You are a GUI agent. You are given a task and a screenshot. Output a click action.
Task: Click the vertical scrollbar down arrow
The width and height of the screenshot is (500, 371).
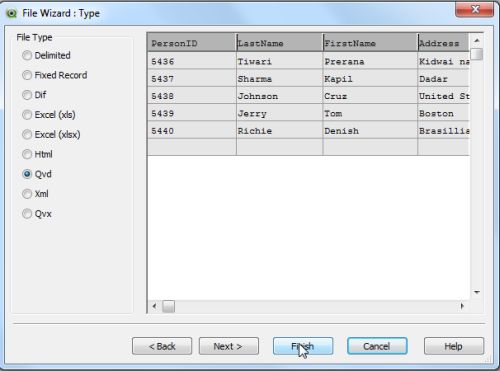click(x=477, y=292)
